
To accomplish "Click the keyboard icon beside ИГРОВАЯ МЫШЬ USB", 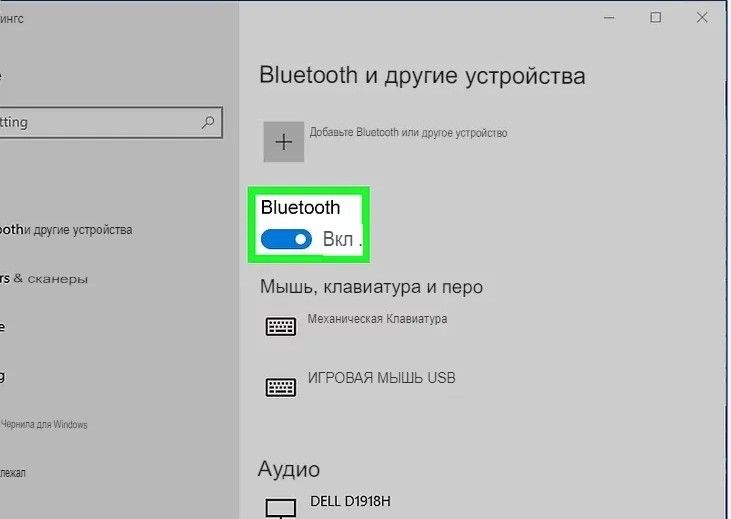I will (x=281, y=387).
